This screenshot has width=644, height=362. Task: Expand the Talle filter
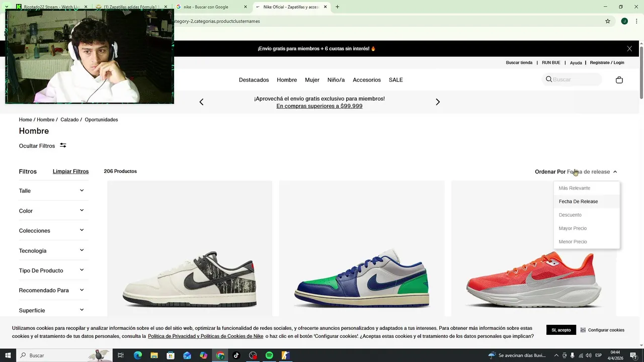pos(53,191)
